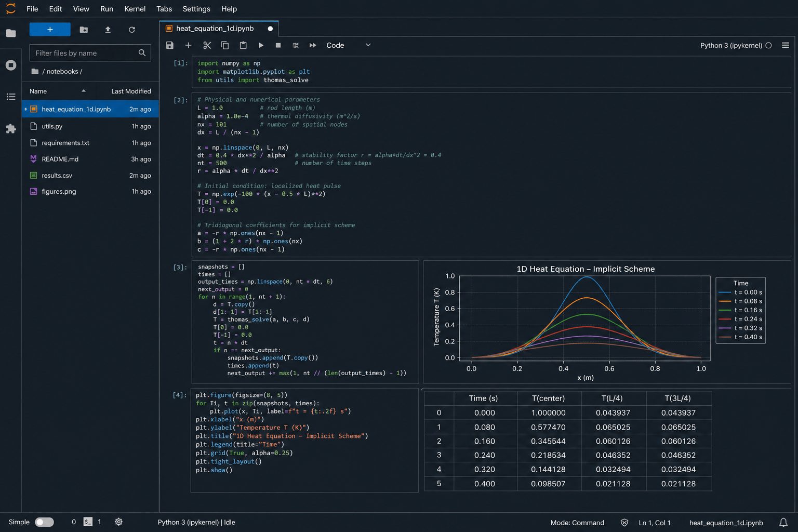Save the notebook with the disk icon

coord(170,45)
